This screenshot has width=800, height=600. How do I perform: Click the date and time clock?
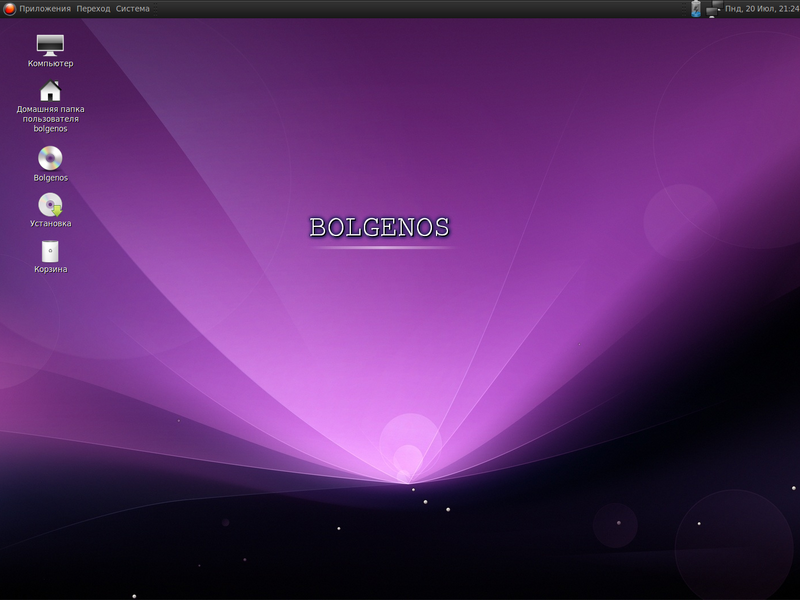coord(762,9)
